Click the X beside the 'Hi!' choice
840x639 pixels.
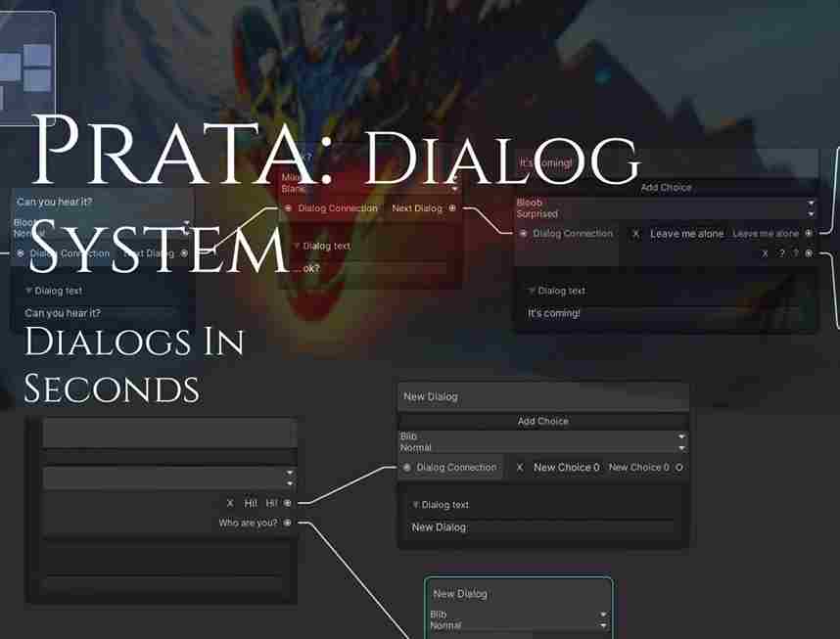(x=230, y=503)
